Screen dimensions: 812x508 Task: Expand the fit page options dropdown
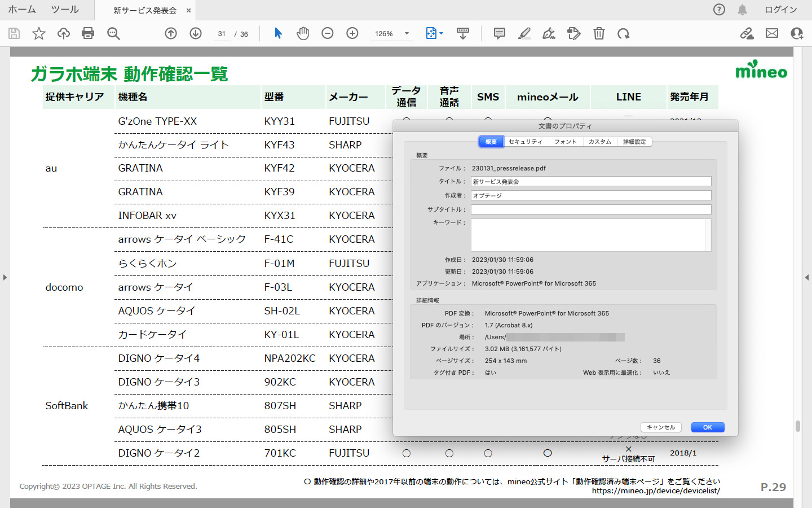[441, 33]
